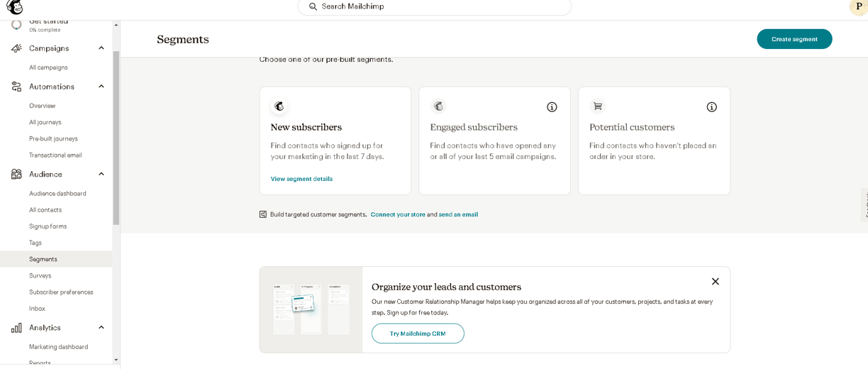Select the Potential customers card title
Screen dimensions: 868x369
click(x=632, y=127)
